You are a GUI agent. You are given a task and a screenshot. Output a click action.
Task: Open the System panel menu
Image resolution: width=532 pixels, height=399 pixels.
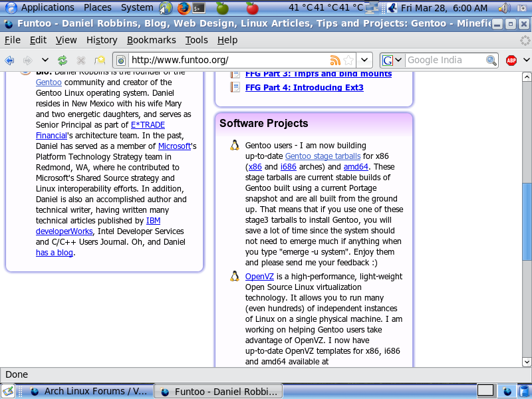137,7
